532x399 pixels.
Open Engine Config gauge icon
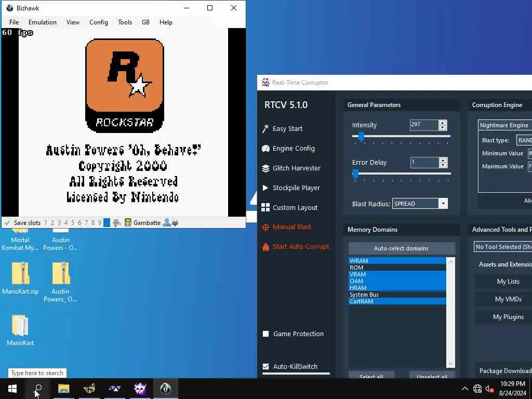tap(265, 149)
